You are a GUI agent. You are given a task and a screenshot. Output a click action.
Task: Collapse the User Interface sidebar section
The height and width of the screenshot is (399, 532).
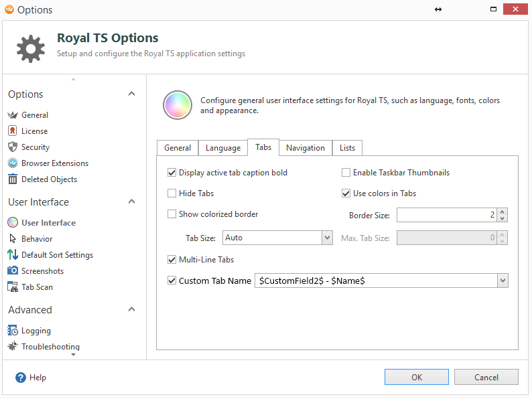[131, 202]
